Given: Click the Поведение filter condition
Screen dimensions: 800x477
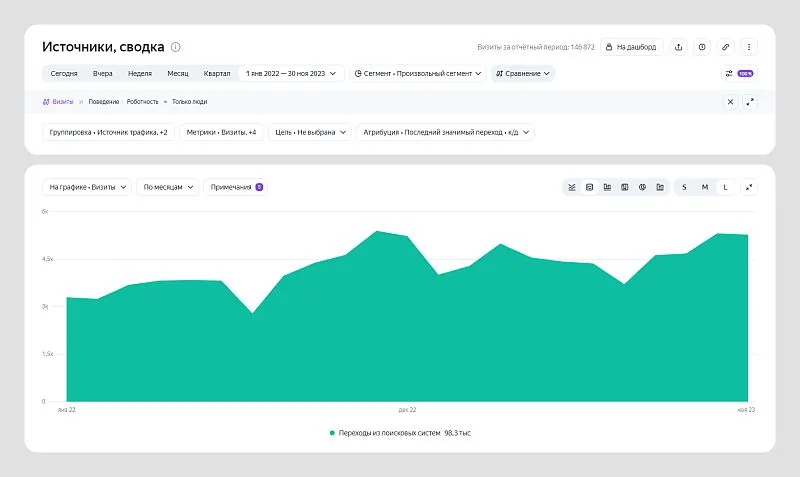Looking at the screenshot, I should [x=104, y=102].
